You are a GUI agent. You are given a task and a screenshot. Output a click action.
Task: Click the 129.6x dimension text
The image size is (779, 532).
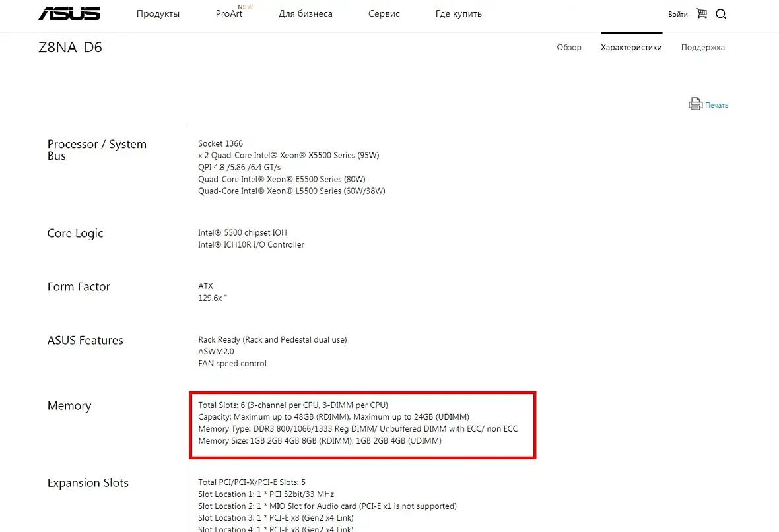pos(213,298)
